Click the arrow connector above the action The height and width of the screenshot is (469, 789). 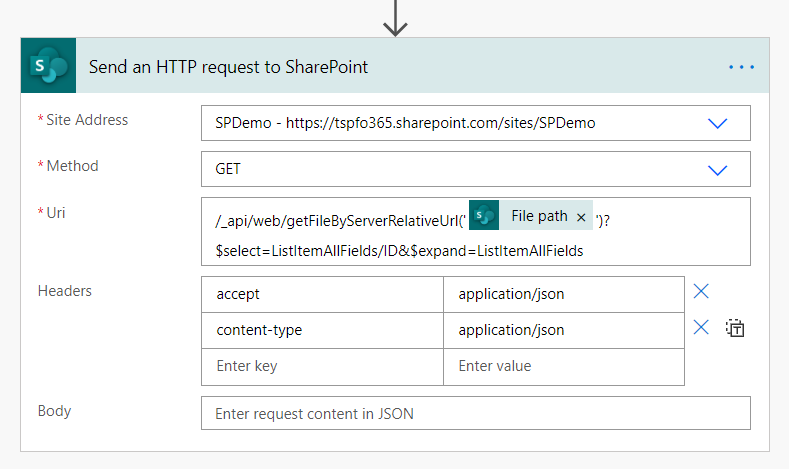pyautogui.click(x=395, y=18)
